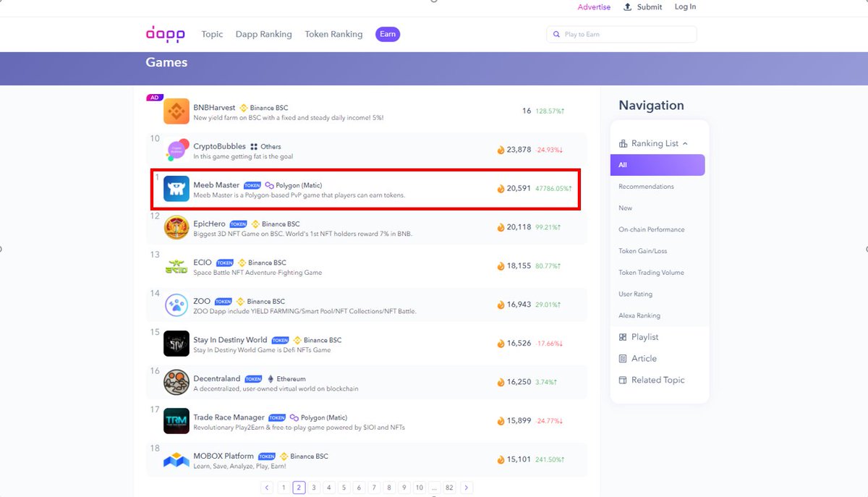Open the Decentraland title link

217,378
